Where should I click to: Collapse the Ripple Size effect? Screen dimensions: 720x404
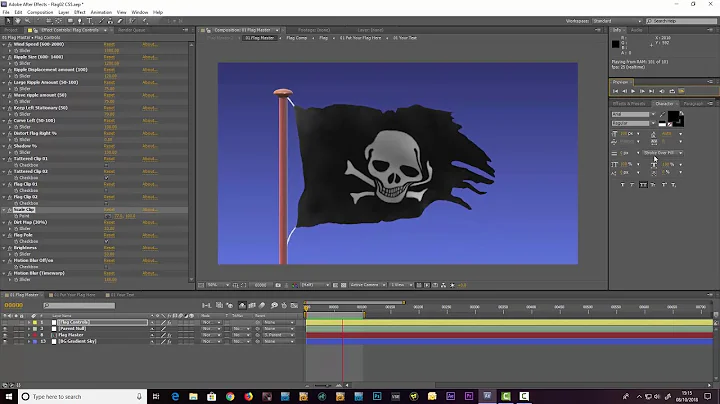(x=4, y=57)
